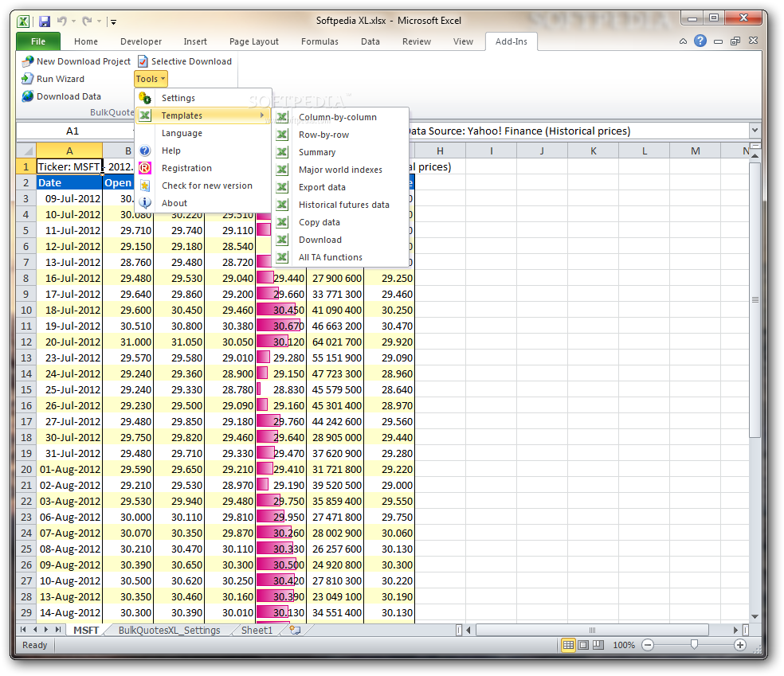Open the Page Layout ribbon tab

click(254, 41)
